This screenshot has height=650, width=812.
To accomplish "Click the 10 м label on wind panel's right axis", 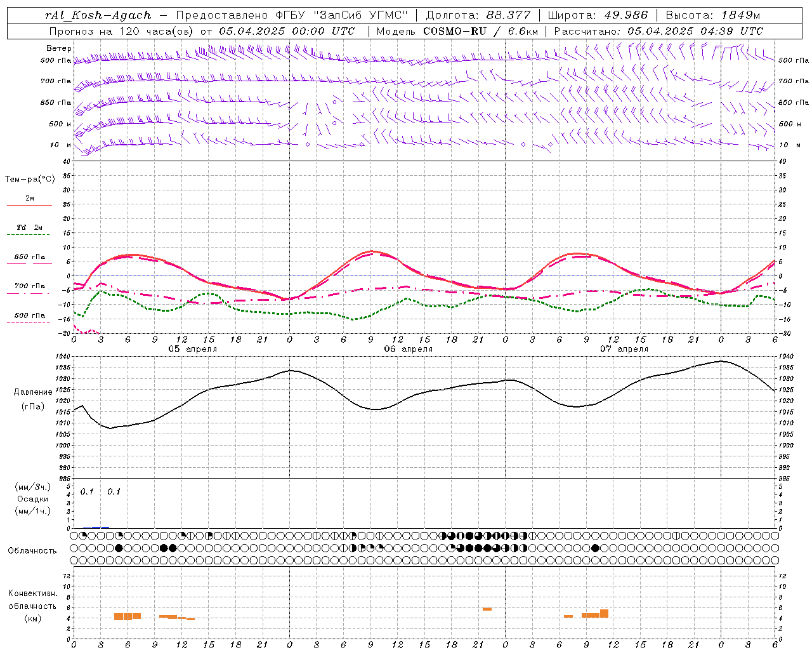I will (x=790, y=145).
